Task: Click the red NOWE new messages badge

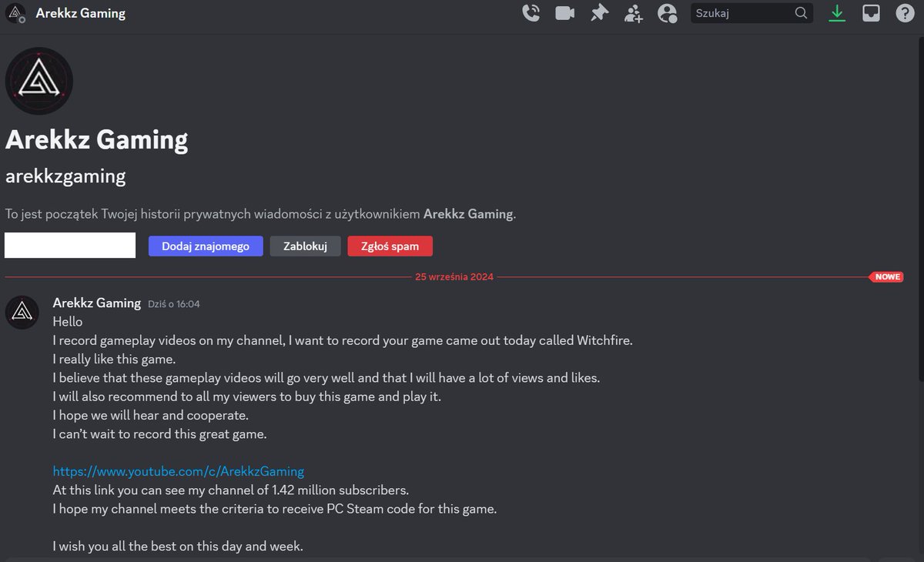Action: [x=886, y=277]
